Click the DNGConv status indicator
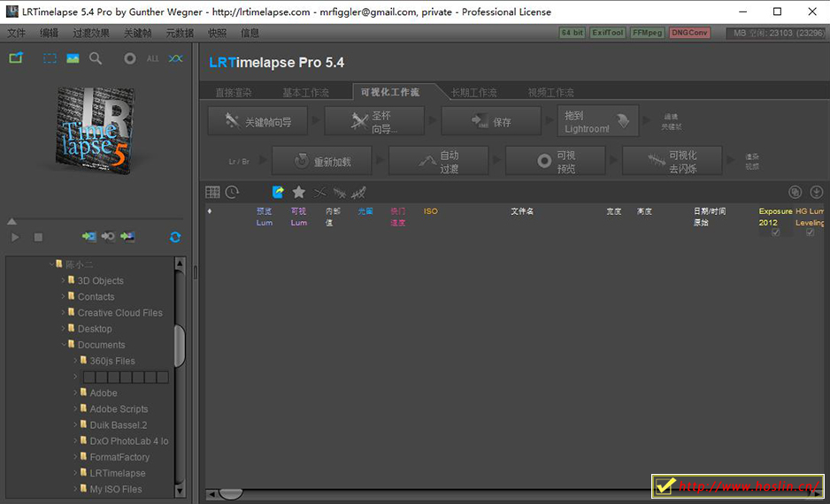Viewport: 830px width, 504px height. click(689, 33)
